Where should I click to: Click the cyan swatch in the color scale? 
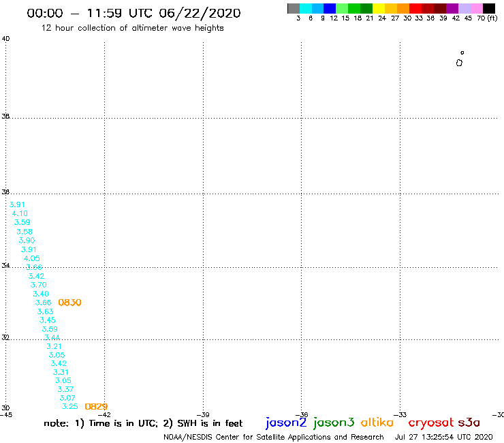[x=306, y=8]
